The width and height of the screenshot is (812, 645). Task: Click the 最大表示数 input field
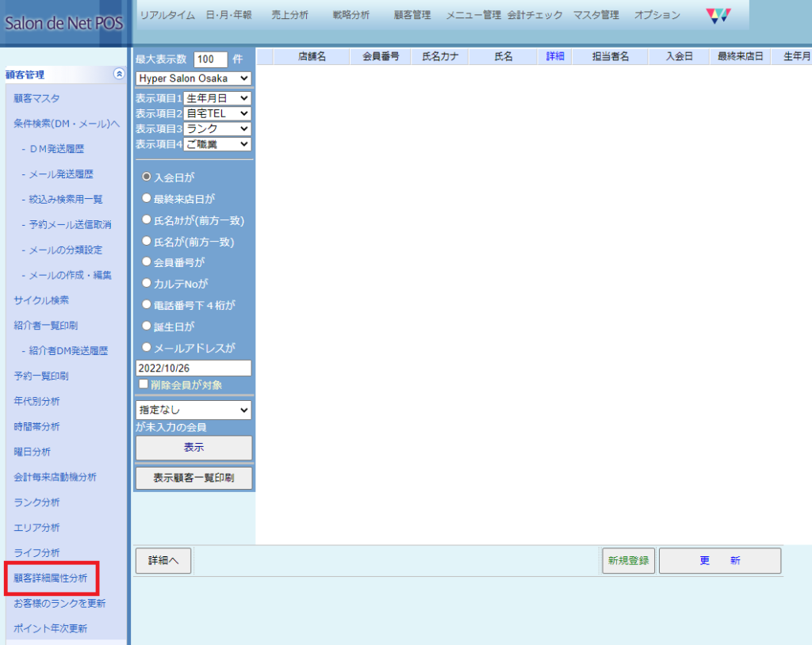[x=210, y=59]
